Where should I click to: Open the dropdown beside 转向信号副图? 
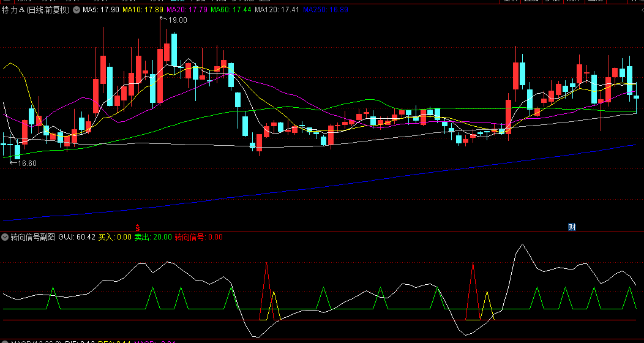5,237
